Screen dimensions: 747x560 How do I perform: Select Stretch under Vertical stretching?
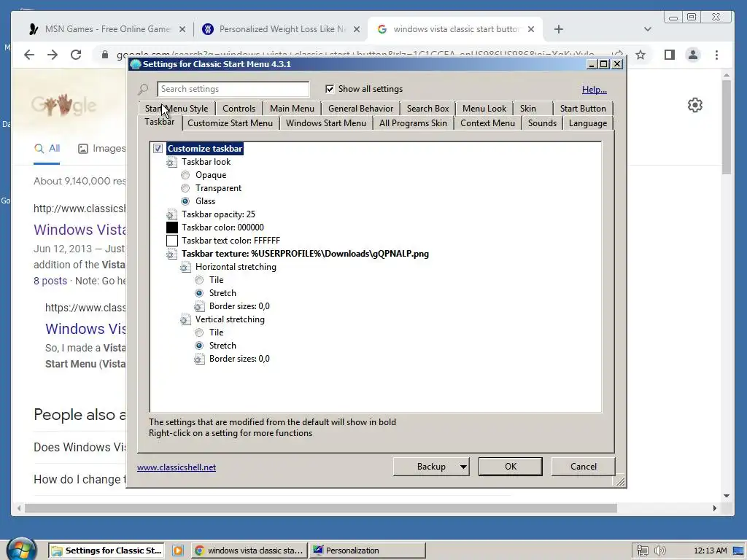[x=199, y=346]
